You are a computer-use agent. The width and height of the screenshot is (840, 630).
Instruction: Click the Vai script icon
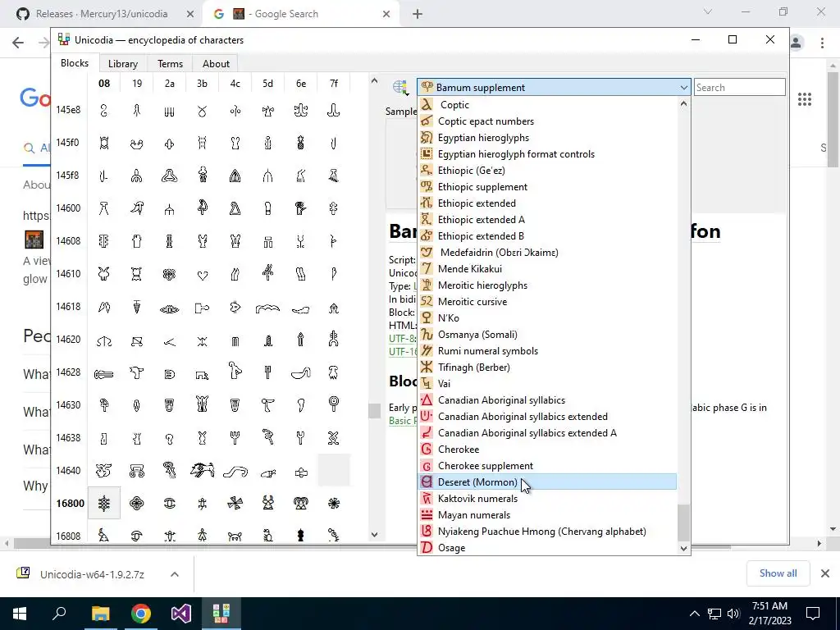point(427,384)
